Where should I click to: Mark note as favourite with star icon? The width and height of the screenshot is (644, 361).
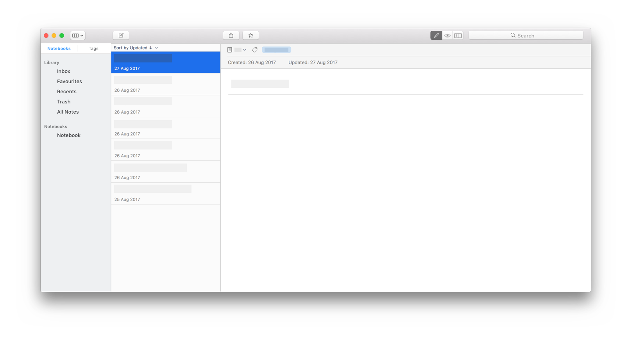tap(251, 36)
